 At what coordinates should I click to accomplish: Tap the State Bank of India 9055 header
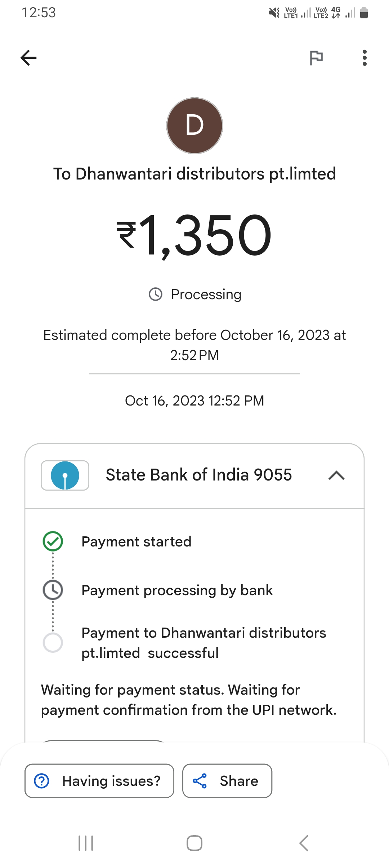194,475
